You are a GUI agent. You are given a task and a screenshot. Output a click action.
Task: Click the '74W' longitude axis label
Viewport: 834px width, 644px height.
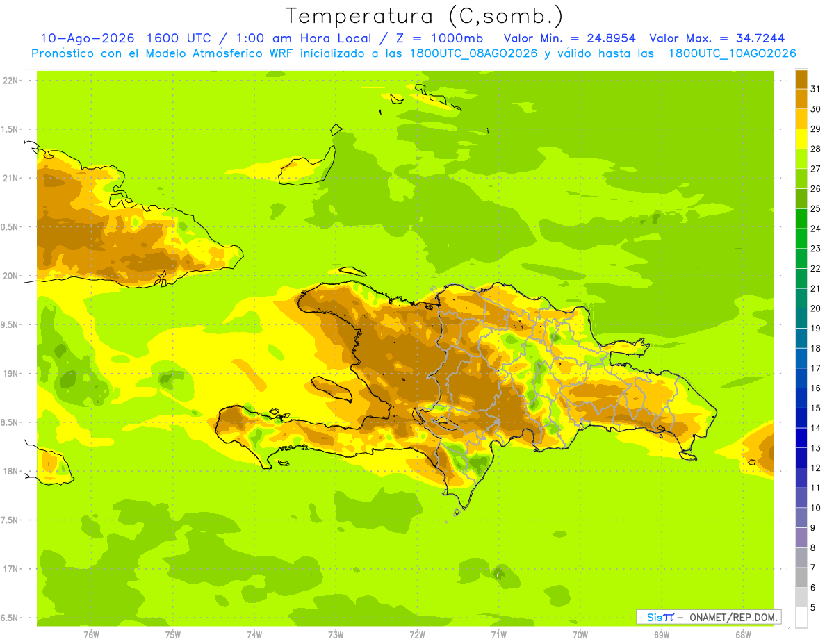(x=254, y=634)
